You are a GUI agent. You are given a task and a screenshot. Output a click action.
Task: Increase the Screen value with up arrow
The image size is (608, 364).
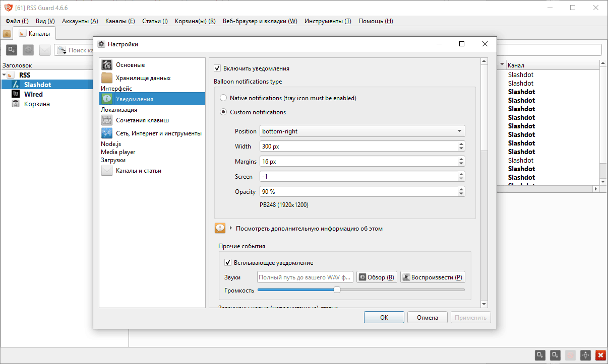[461, 174]
